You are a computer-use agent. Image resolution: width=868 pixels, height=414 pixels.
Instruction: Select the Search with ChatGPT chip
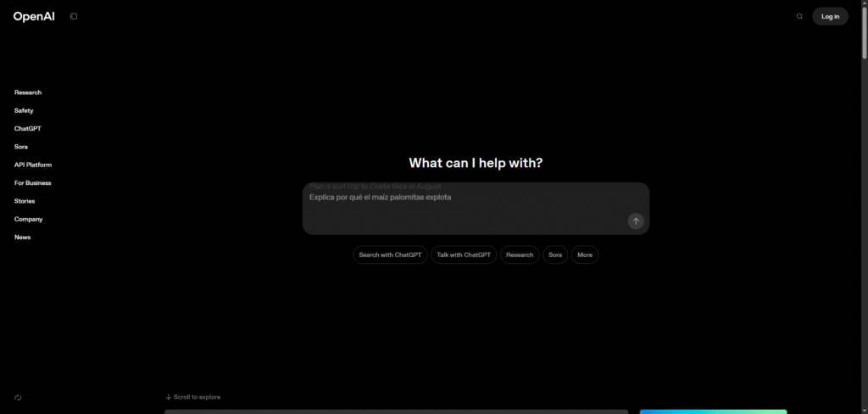coord(390,255)
